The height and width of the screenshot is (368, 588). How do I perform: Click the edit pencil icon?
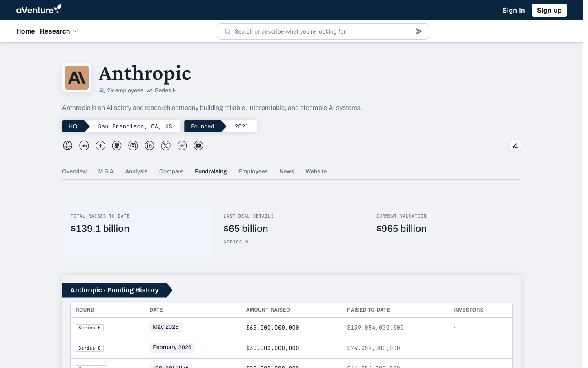coord(515,146)
